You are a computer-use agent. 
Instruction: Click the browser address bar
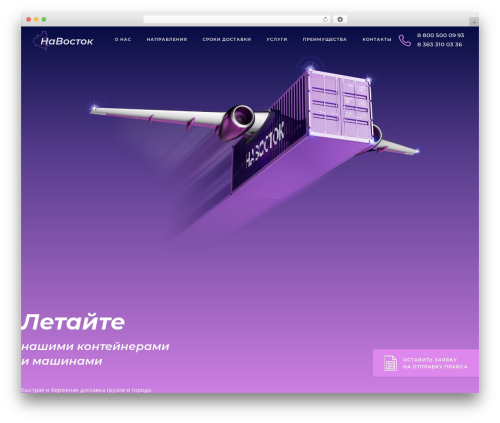237,19
